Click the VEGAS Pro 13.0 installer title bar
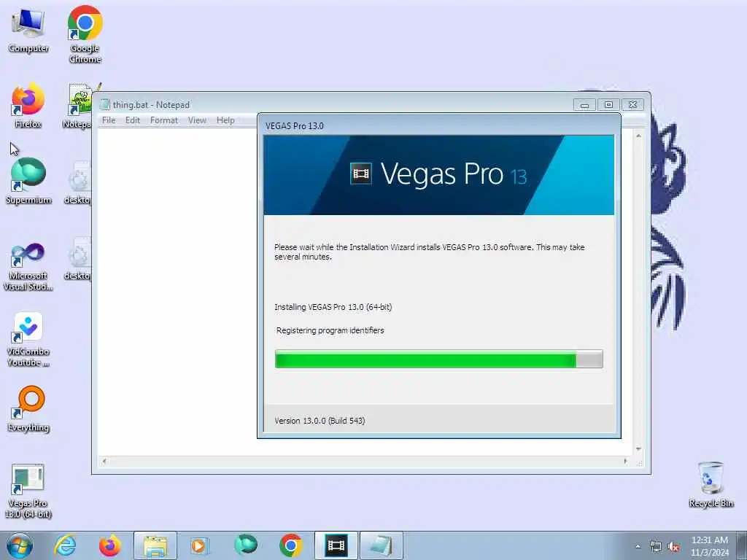 click(438, 125)
